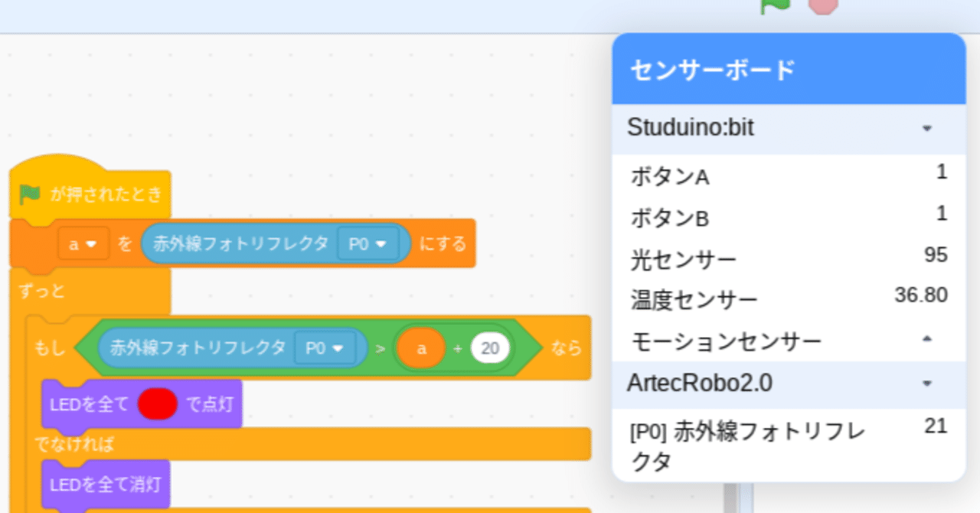
Task: Click the red LED color swatch
Action: tap(156, 404)
